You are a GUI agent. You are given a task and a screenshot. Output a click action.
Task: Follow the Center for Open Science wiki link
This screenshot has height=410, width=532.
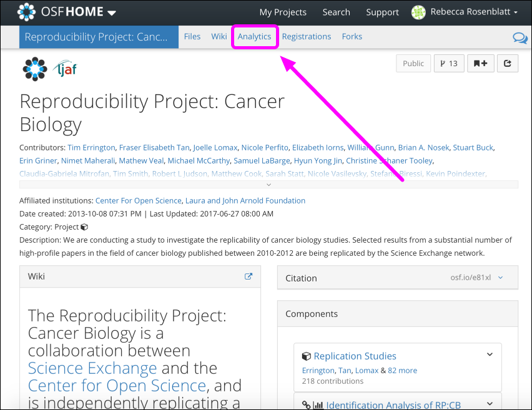point(117,386)
